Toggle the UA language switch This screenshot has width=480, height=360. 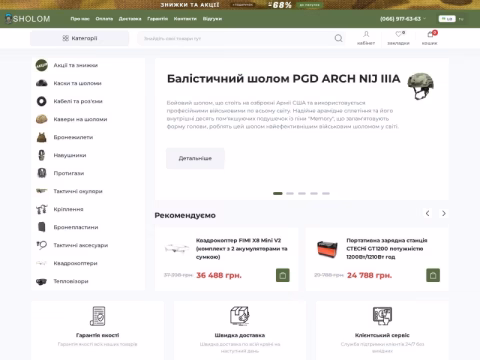[447, 19]
